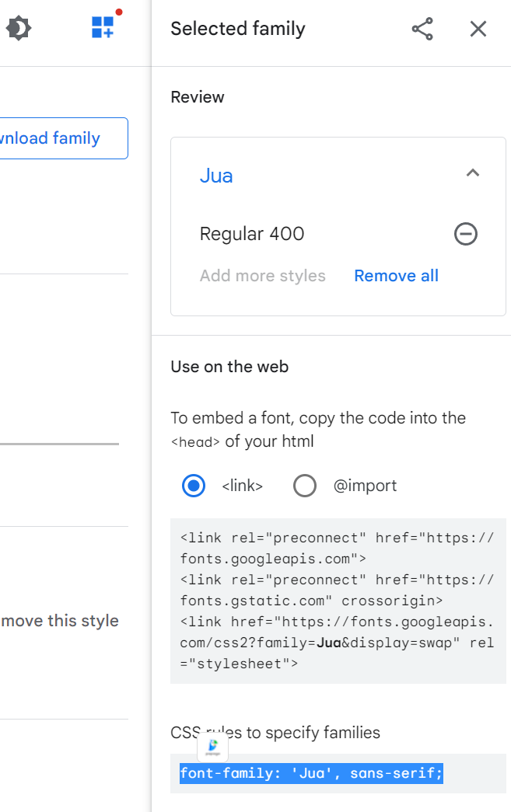Image resolution: width=511 pixels, height=812 pixels.
Task: Toggle the dark theme brightness icon
Action: point(19,29)
